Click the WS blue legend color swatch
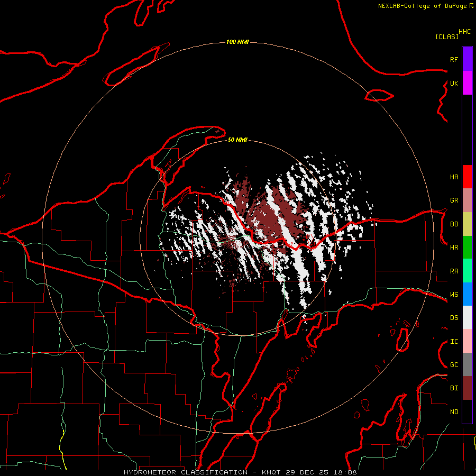Image resolution: width=476 pixels, height=476 pixels. pyautogui.click(x=467, y=294)
